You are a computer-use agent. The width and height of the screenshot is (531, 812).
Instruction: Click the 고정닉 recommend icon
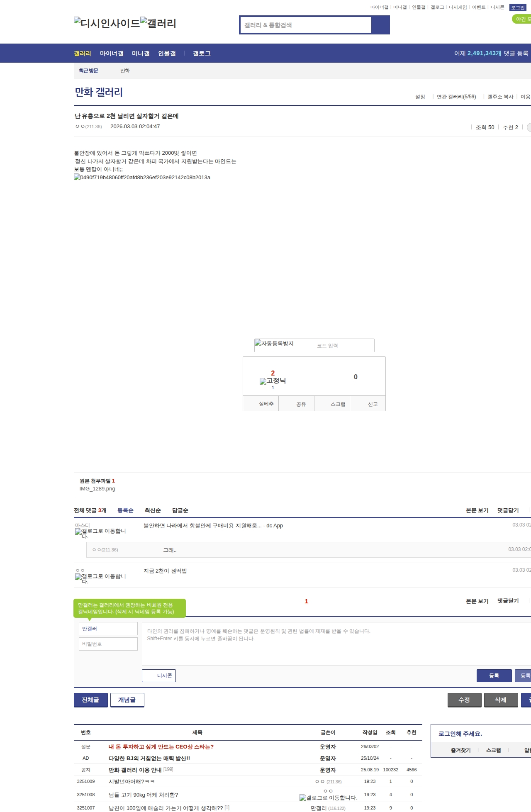273,381
